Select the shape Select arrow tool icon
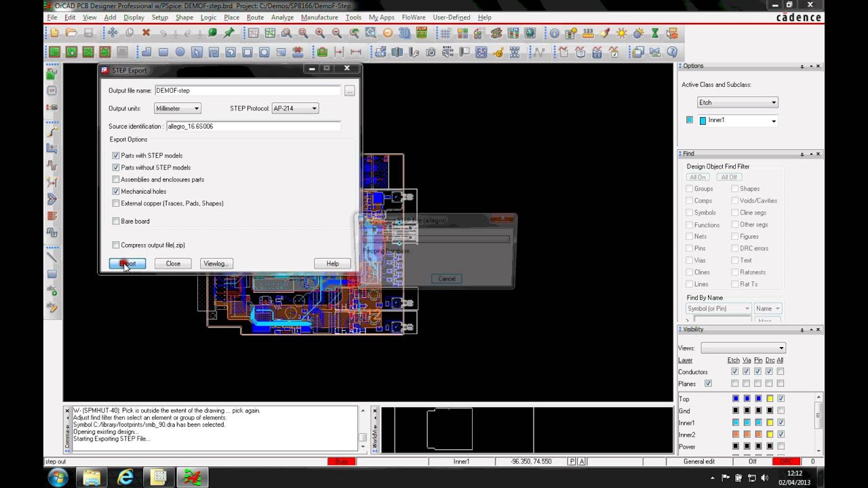Screen dimensions: 868x488 click(197, 52)
